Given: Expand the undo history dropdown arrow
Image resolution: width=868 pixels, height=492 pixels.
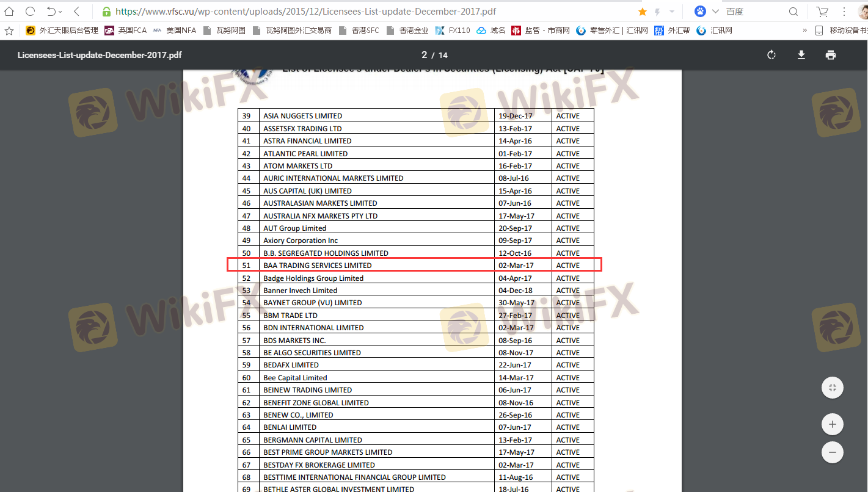Looking at the screenshot, I should tap(60, 12).
